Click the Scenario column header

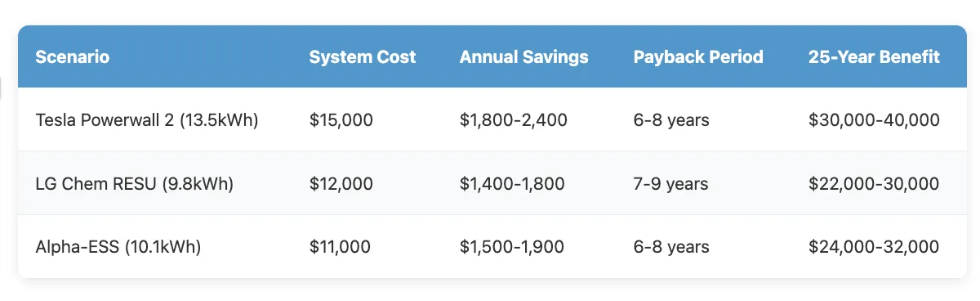click(73, 57)
